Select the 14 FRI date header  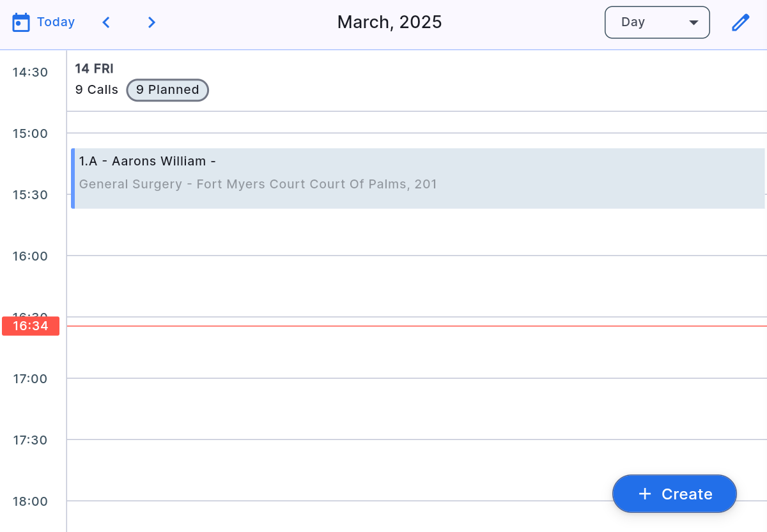click(x=94, y=68)
